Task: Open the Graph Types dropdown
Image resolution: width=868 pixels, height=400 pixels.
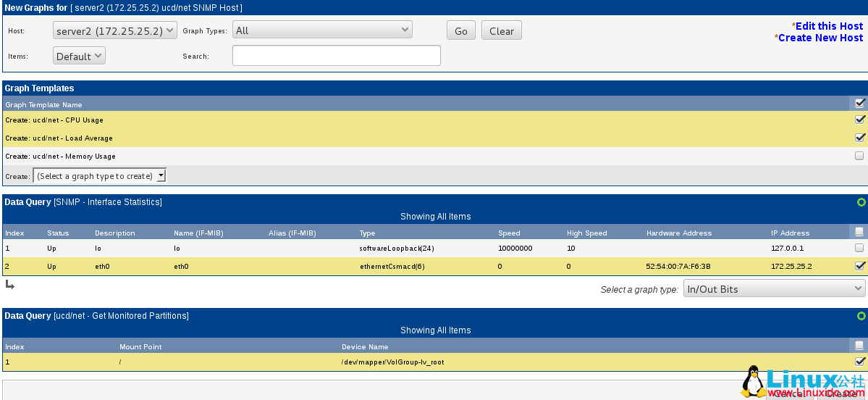Action: 322,30
